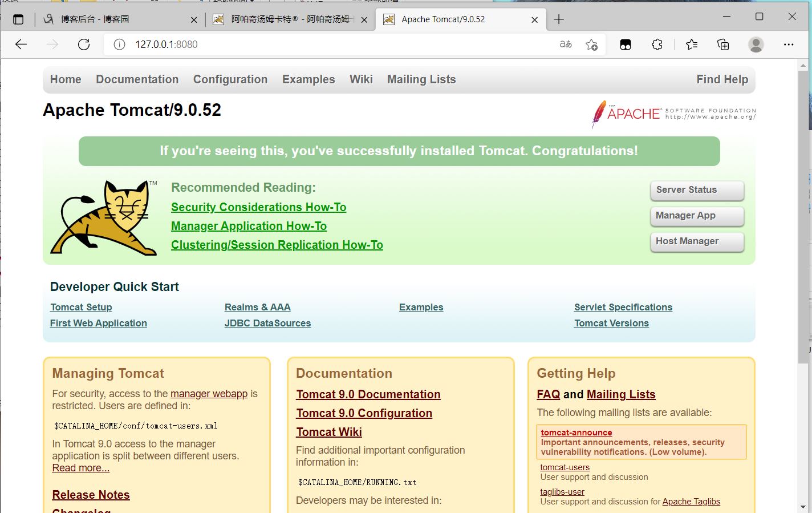Open Examples link under Developer Quick Start
This screenshot has width=812, height=513.
[x=421, y=307]
